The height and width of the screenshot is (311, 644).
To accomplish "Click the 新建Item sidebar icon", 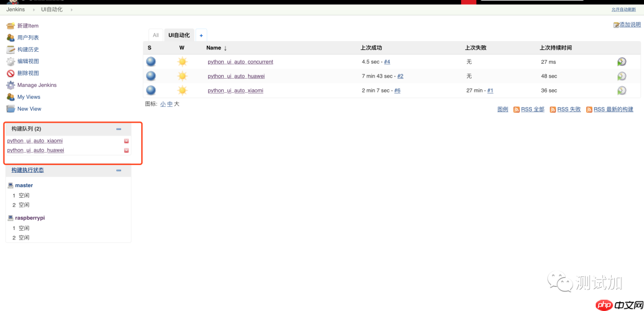I will (10, 26).
